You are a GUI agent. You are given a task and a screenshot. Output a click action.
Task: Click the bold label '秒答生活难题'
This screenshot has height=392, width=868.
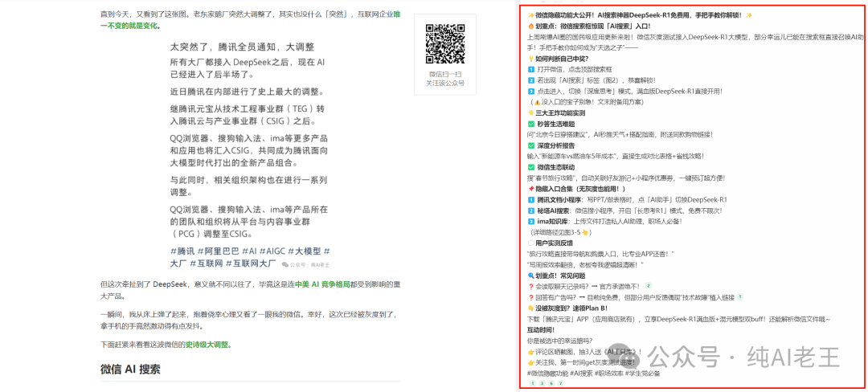tap(555, 124)
